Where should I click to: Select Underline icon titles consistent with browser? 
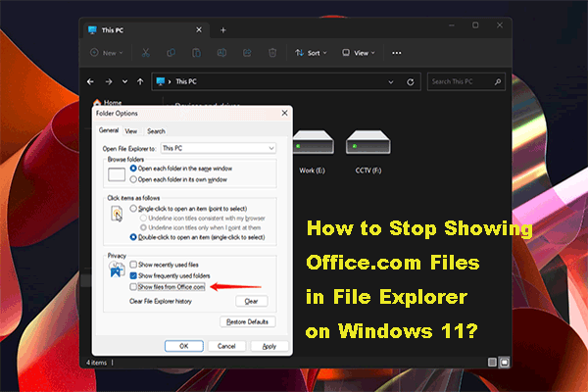pos(203,218)
